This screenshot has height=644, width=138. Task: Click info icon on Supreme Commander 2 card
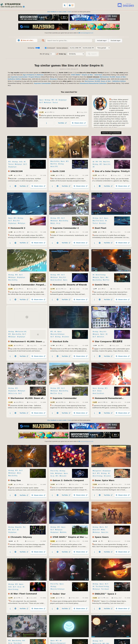click(x=52, y=243)
